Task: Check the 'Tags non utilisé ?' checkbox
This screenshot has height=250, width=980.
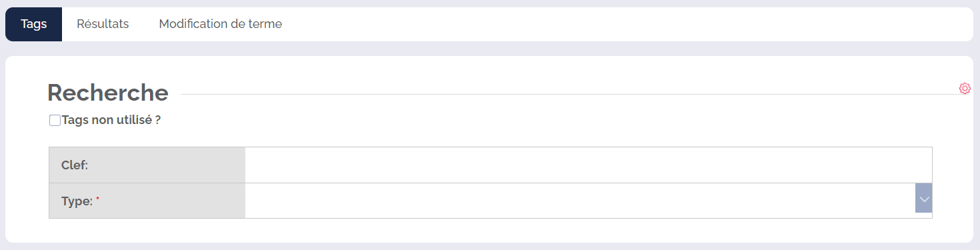Action: tap(55, 121)
